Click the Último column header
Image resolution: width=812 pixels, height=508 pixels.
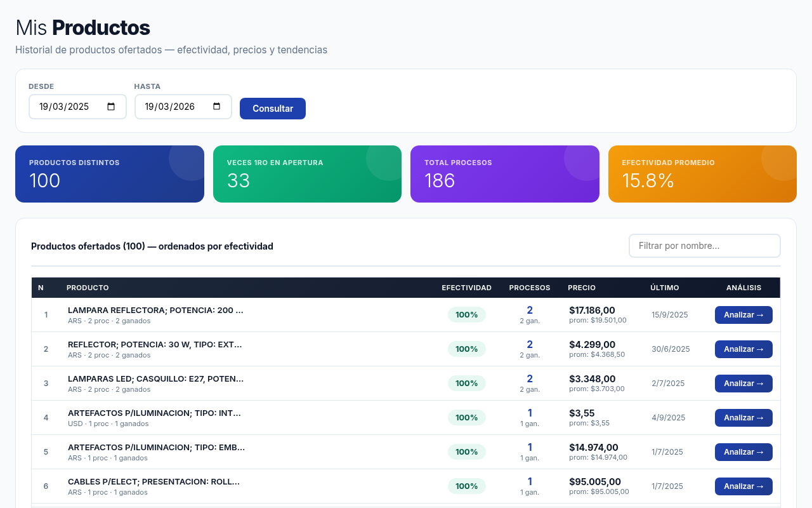664,288
